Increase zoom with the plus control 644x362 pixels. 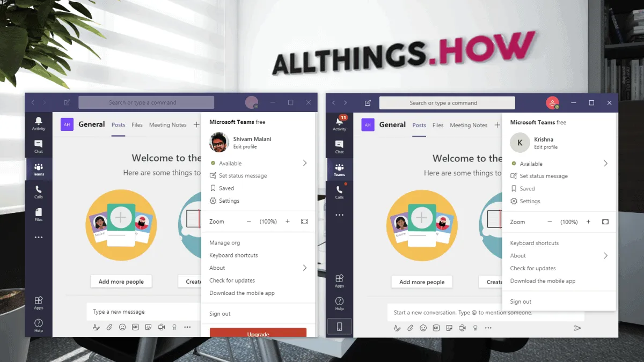click(287, 221)
